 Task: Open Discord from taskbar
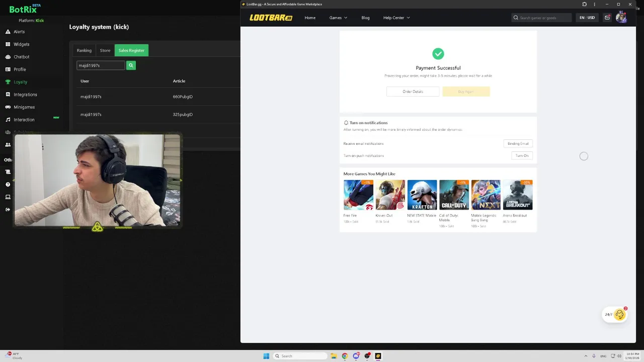[x=356, y=356]
